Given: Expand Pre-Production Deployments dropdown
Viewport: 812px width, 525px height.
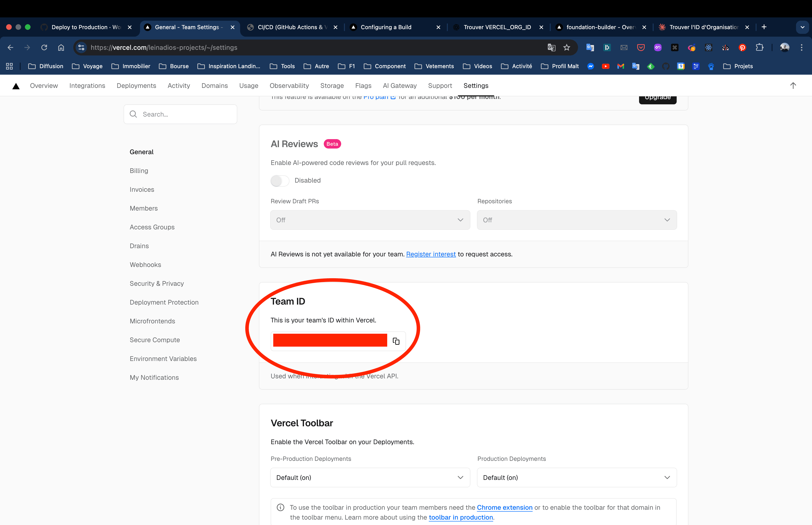Looking at the screenshot, I should point(370,478).
